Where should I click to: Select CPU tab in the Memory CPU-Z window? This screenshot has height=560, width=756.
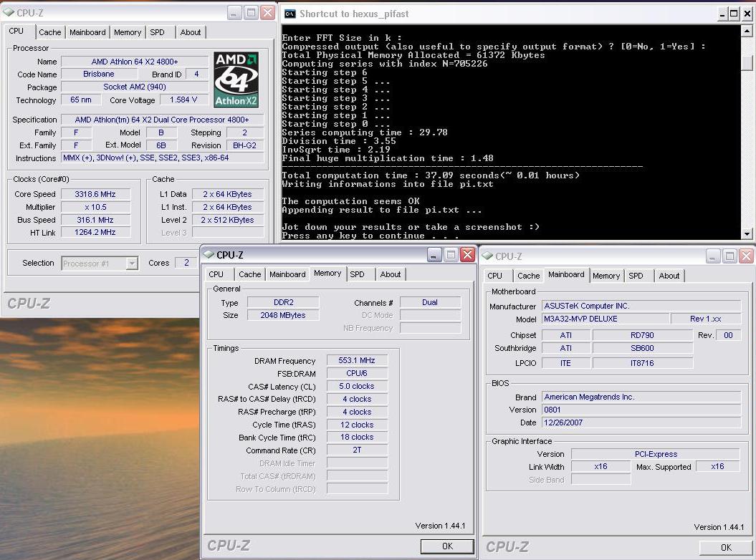coord(216,274)
